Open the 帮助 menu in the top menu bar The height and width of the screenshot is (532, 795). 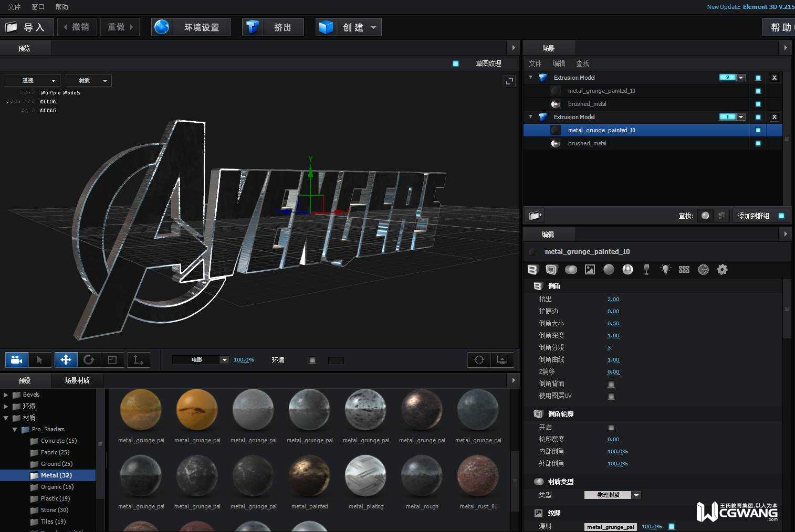click(61, 7)
